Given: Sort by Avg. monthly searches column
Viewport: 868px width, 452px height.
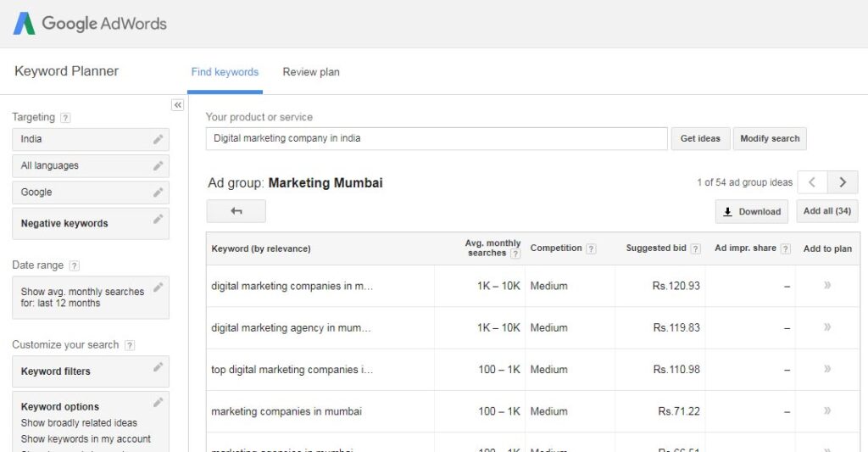Looking at the screenshot, I should tap(492, 248).
